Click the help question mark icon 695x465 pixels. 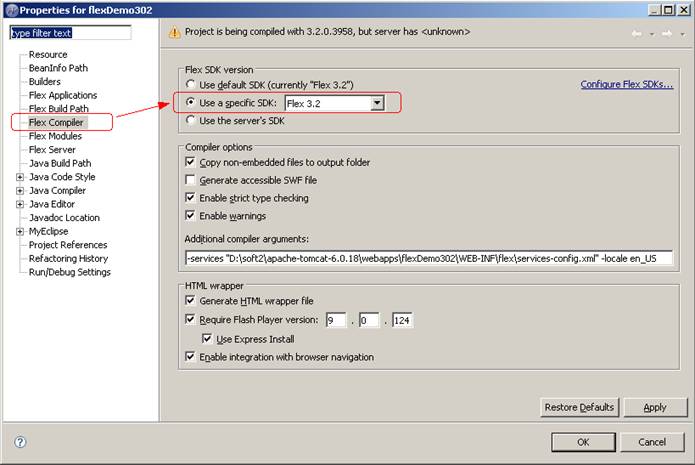click(20, 442)
